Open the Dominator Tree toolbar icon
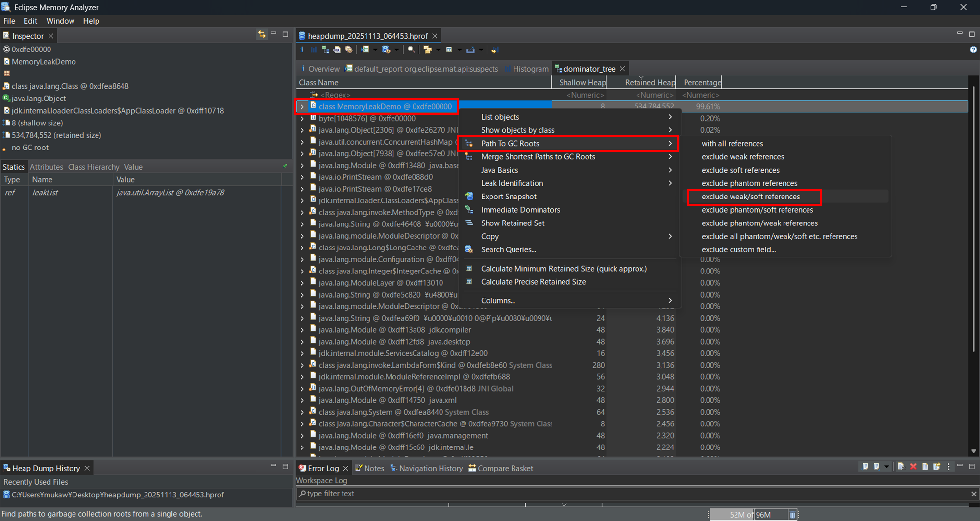This screenshot has height=521, width=980. click(x=325, y=50)
